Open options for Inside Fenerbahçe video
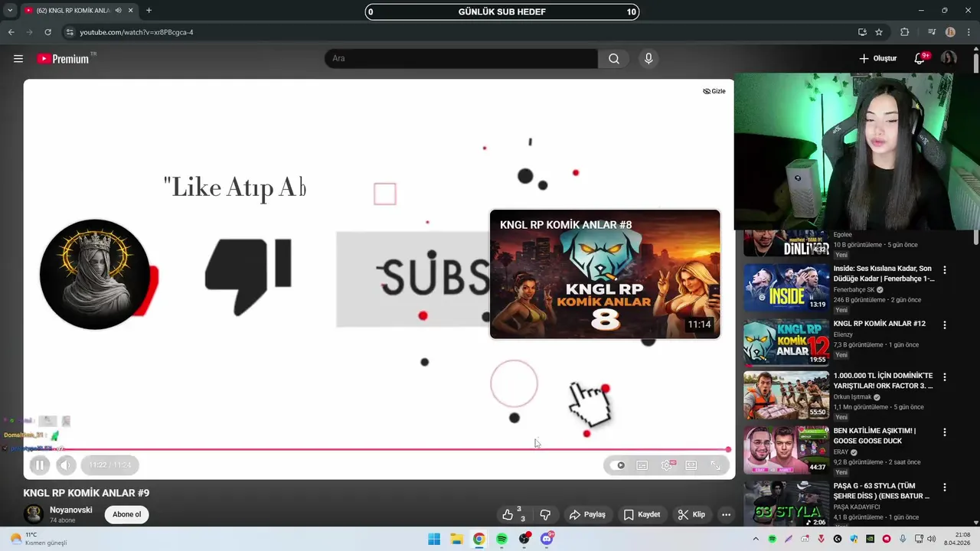The image size is (980, 551). [x=944, y=270]
